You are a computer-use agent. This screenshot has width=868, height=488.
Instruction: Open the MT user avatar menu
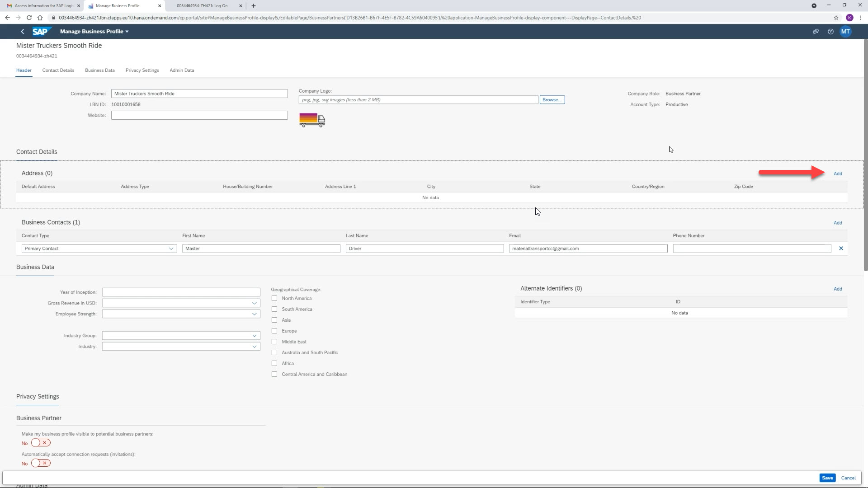[845, 32]
